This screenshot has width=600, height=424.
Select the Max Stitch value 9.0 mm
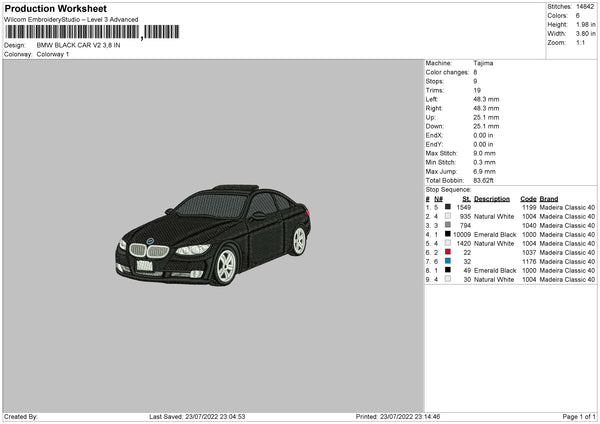pos(484,153)
